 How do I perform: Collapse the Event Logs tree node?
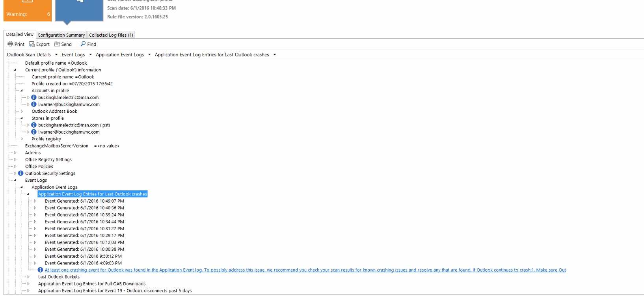15,180
